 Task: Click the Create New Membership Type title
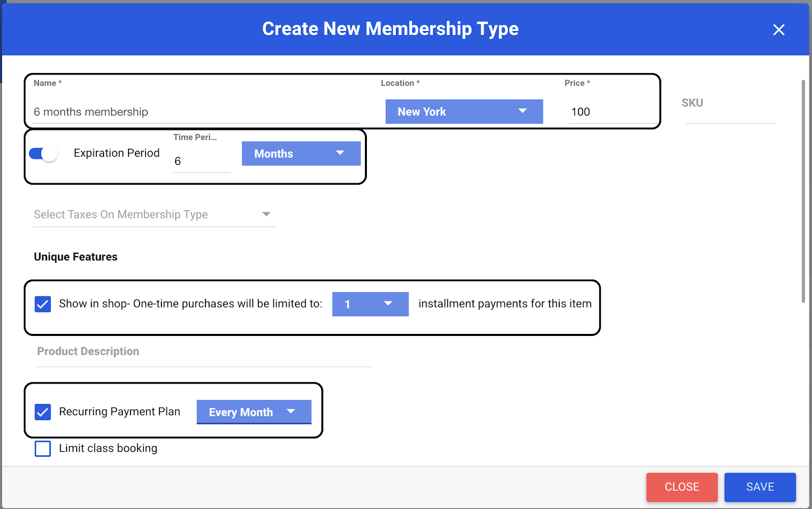(x=390, y=29)
